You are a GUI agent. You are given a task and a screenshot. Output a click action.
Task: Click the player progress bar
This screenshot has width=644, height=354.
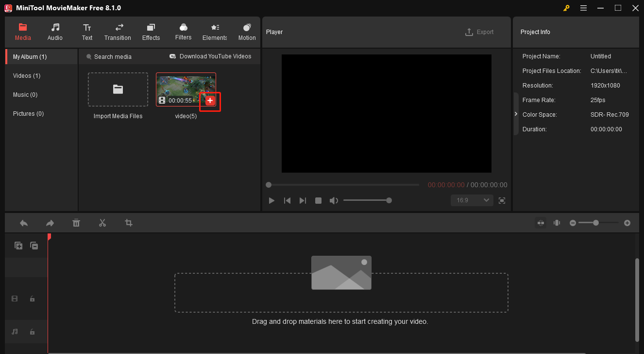[343, 185]
